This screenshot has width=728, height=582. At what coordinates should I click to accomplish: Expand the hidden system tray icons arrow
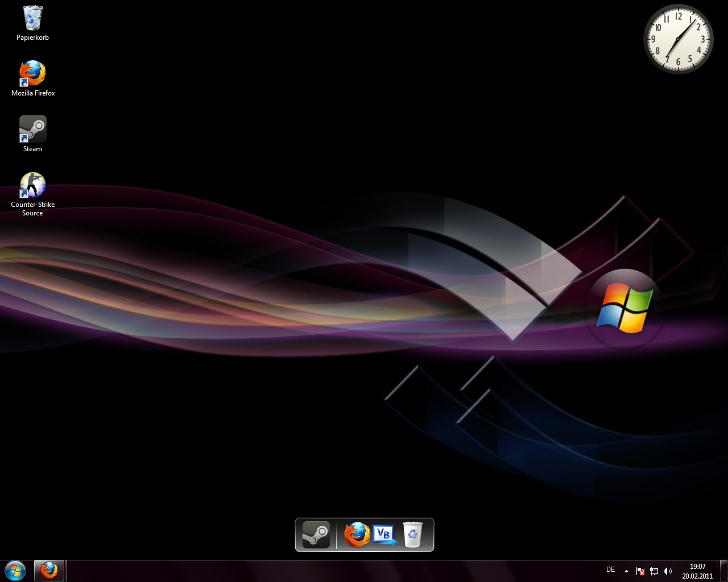[x=626, y=571]
